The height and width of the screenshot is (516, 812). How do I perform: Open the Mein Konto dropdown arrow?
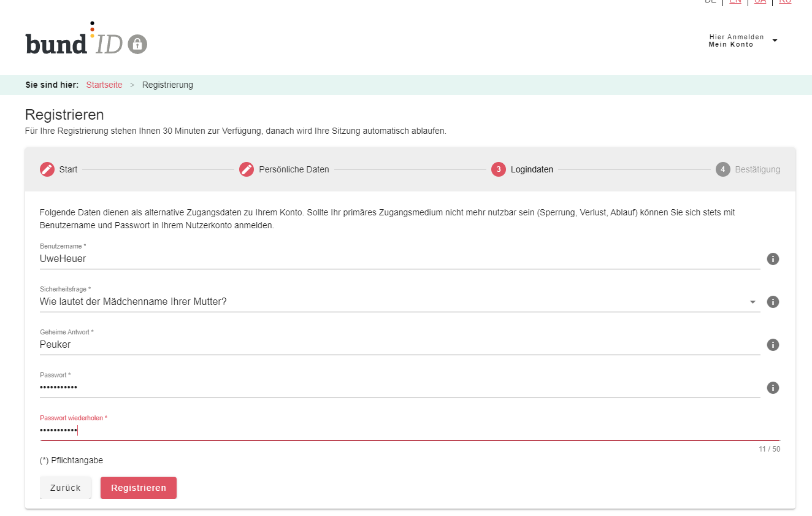(775, 40)
